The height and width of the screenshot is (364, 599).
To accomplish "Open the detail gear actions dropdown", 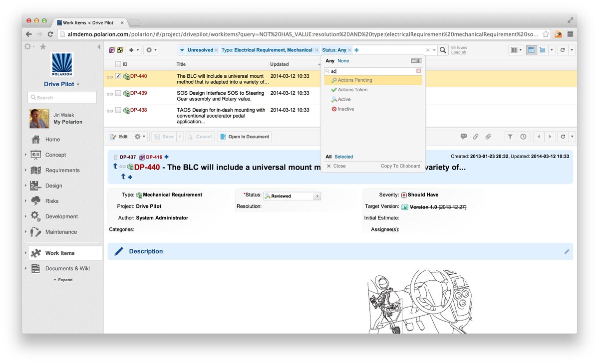I will click(x=140, y=137).
